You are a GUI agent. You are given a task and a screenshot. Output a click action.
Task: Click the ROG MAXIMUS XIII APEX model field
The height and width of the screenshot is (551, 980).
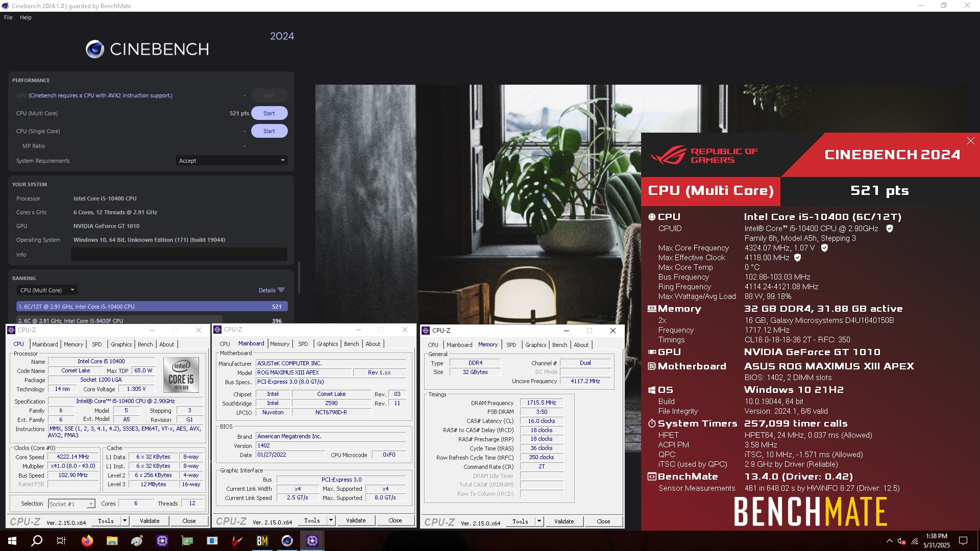point(303,373)
